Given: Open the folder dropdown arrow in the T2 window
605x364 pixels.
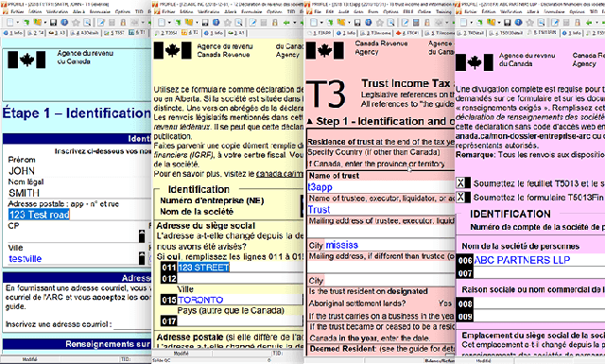Looking at the screenshot, I should [x=197, y=23].
